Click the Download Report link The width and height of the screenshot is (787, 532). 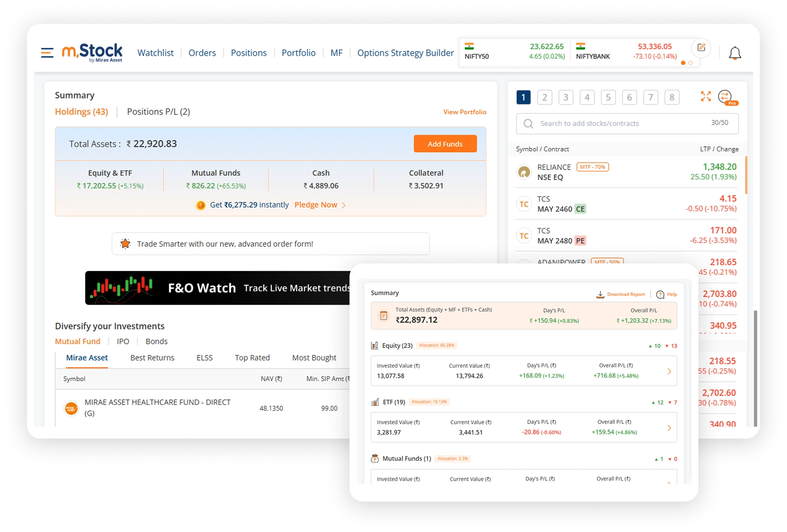[626, 294]
